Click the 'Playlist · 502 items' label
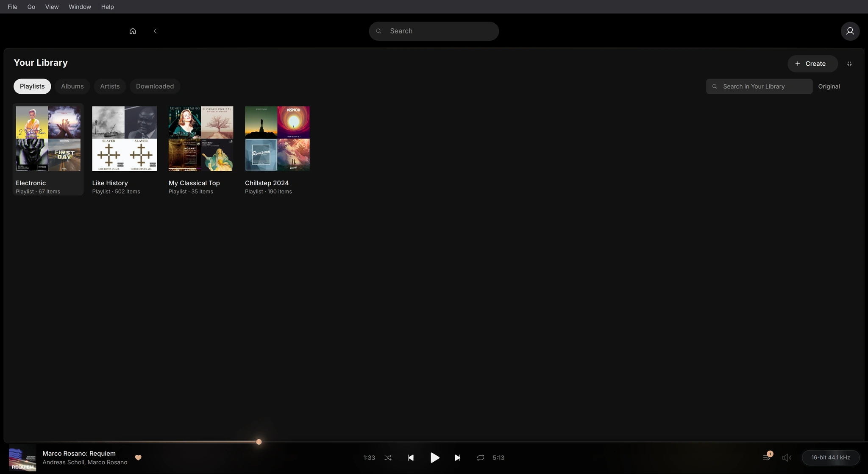The width and height of the screenshot is (868, 474). (116, 192)
